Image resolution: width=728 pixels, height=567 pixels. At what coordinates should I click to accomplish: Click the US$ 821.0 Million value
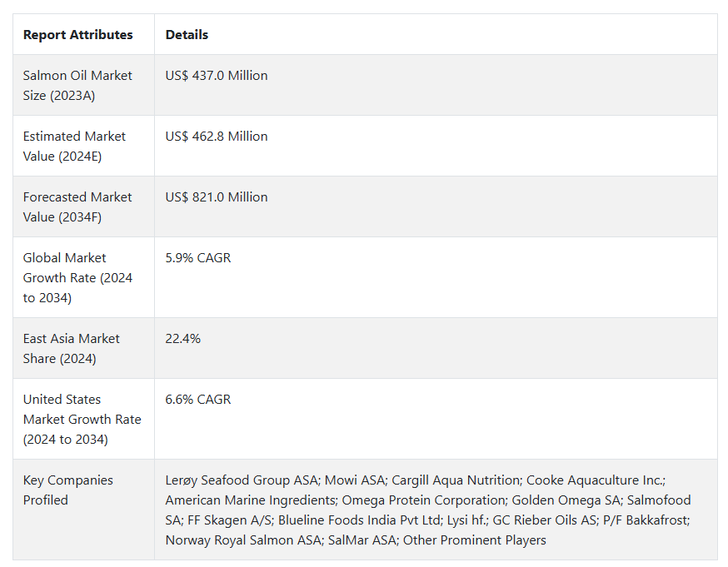217,197
